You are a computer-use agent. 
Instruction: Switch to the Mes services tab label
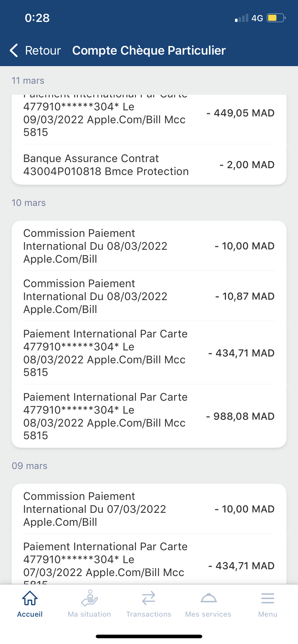point(208,614)
